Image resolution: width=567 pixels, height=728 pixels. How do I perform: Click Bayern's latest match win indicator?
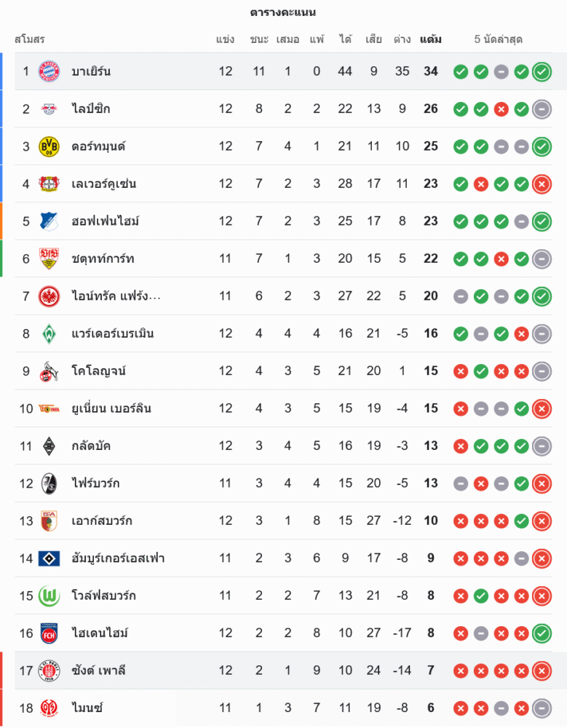(542, 72)
